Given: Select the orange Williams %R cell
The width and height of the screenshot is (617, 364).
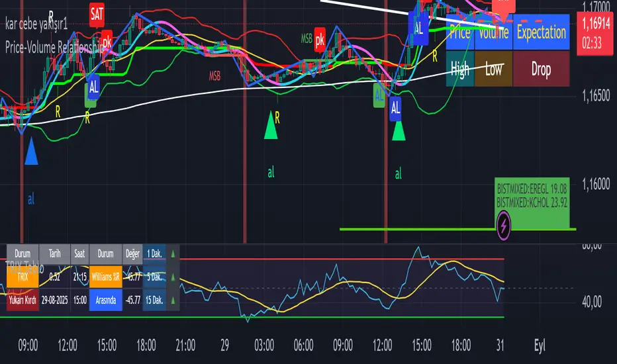Looking at the screenshot, I should [x=105, y=277].
